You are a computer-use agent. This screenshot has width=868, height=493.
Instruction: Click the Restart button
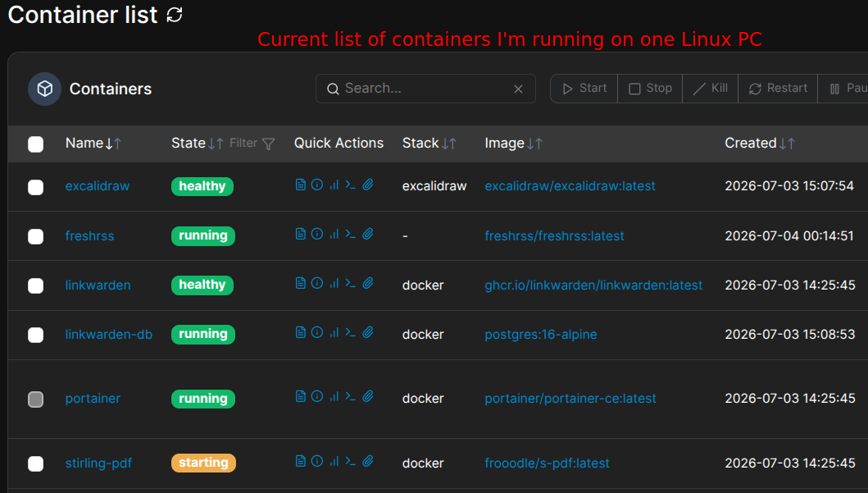pos(778,89)
